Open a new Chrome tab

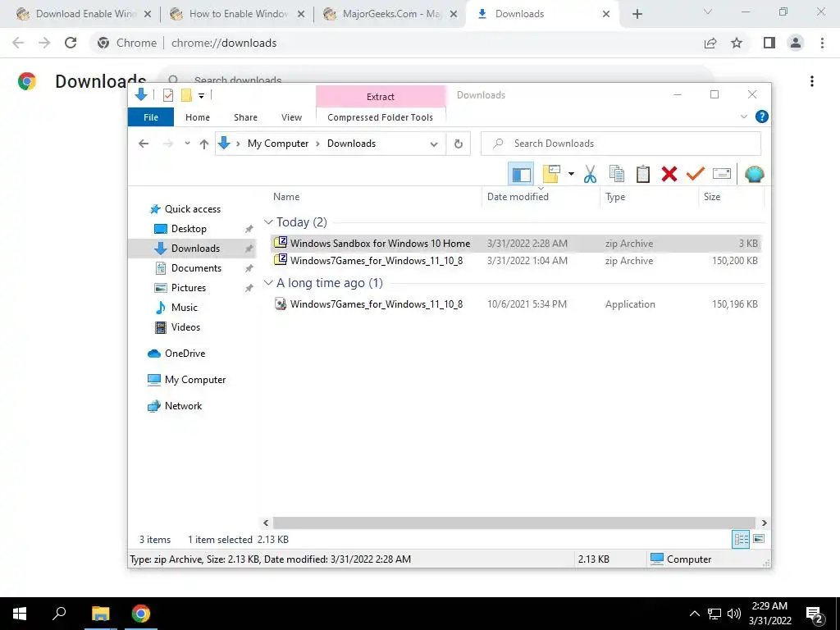[637, 14]
